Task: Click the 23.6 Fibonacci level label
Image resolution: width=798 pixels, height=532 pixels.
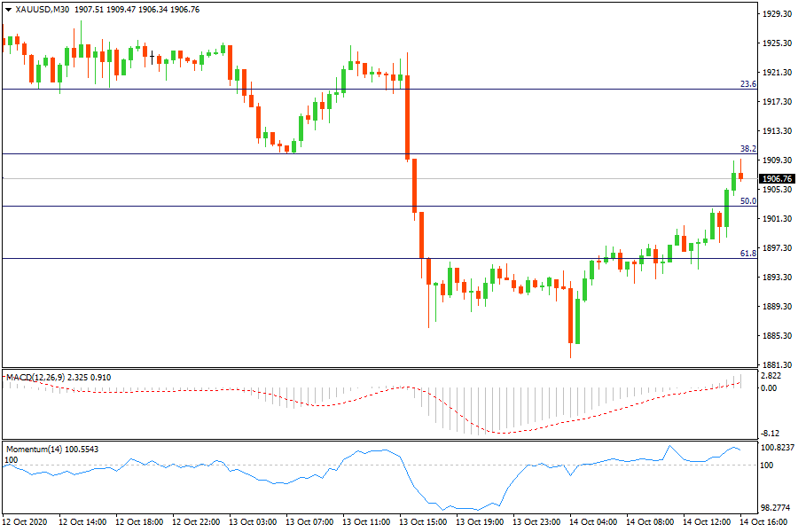Action: point(747,84)
